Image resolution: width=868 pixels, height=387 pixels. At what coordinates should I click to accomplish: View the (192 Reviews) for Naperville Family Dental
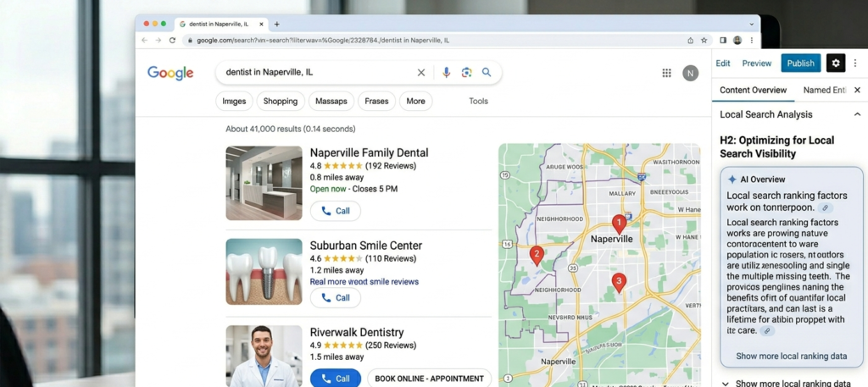tap(391, 166)
